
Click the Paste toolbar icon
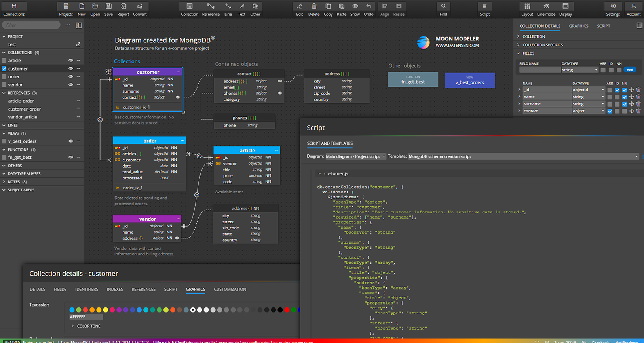coord(342,9)
